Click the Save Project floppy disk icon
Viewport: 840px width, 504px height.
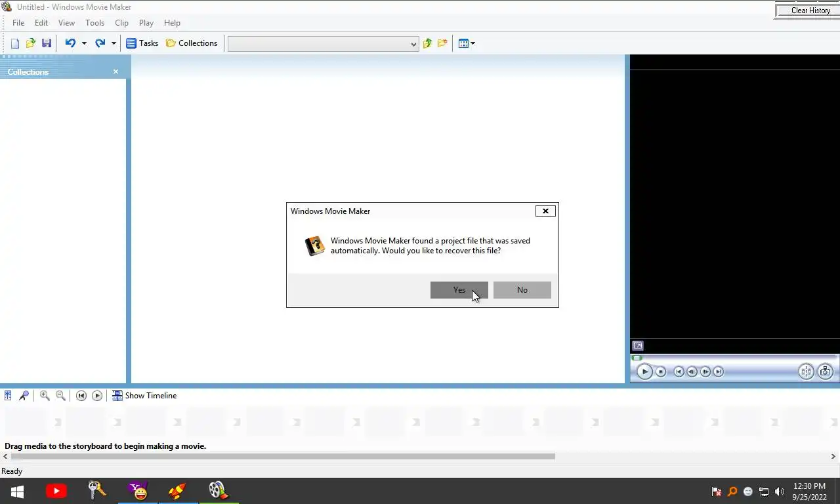point(47,43)
